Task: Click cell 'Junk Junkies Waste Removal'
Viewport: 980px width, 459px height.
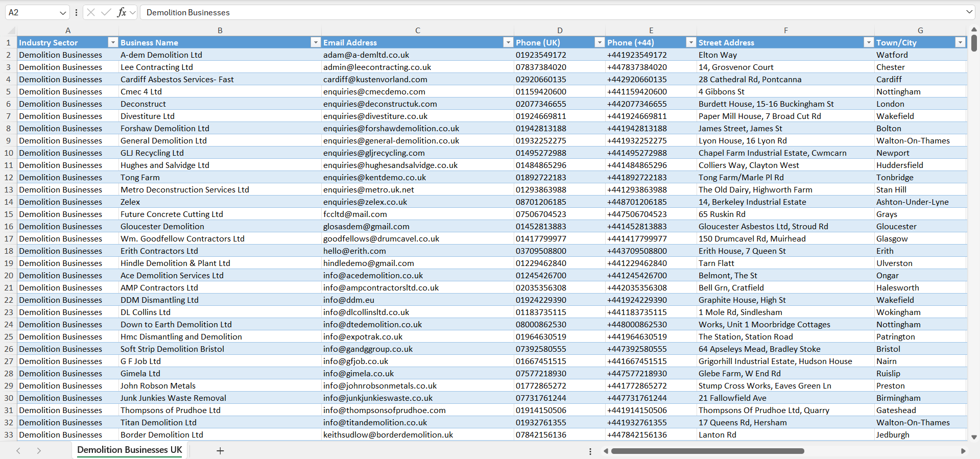Action: 220,398
